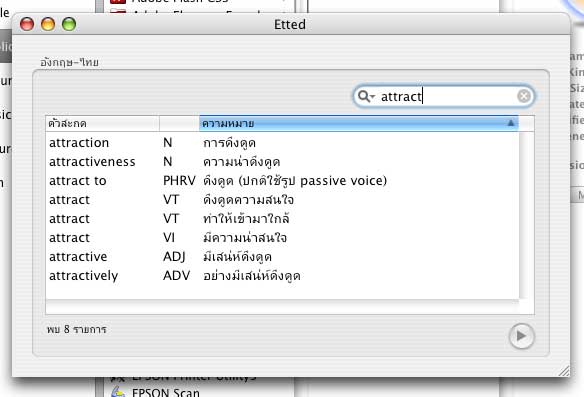Select the attractive row
The width and height of the screenshot is (584, 397).
(x=282, y=257)
